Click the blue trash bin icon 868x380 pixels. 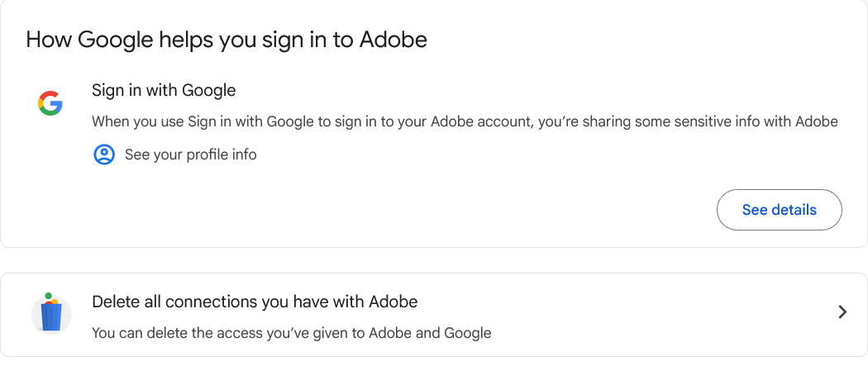(x=51, y=314)
